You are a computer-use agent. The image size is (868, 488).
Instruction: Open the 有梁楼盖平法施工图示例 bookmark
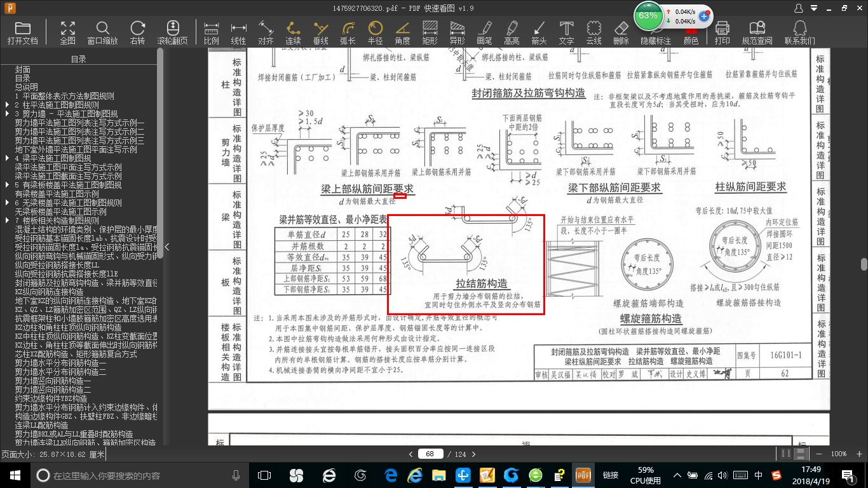pos(57,194)
